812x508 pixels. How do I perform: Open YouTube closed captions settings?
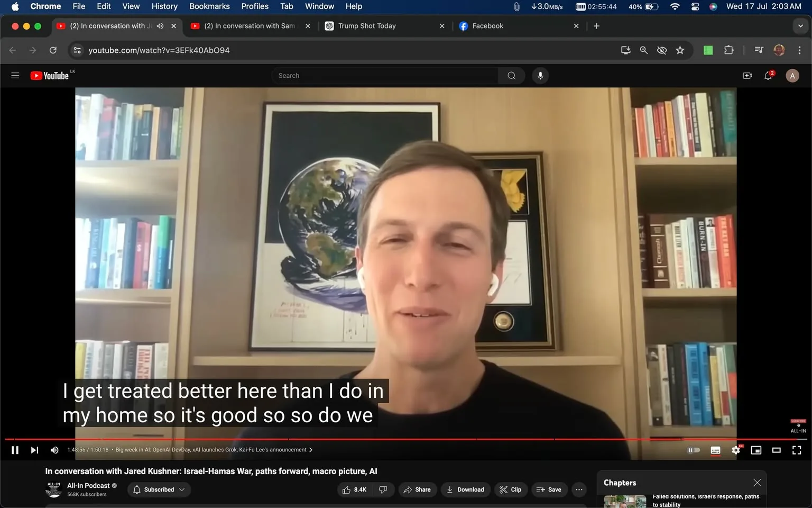pyautogui.click(x=715, y=450)
